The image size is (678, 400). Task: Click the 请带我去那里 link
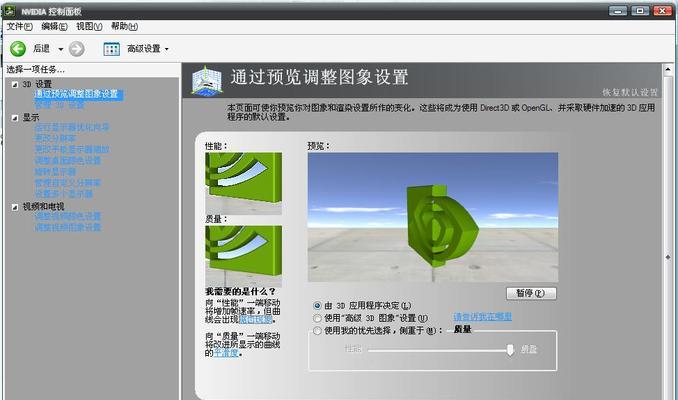[x=483, y=317]
